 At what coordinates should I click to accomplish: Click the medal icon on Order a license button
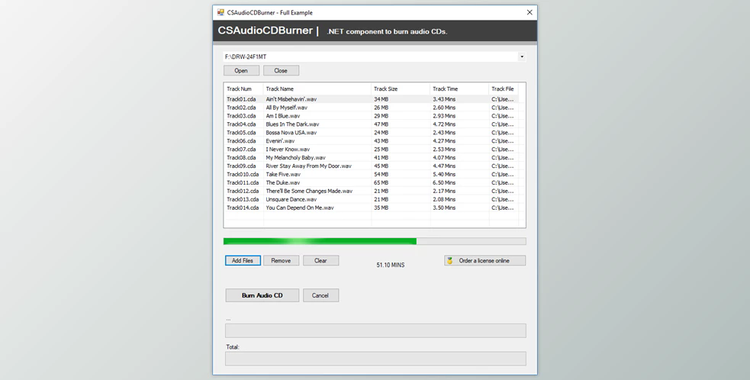[x=450, y=261]
